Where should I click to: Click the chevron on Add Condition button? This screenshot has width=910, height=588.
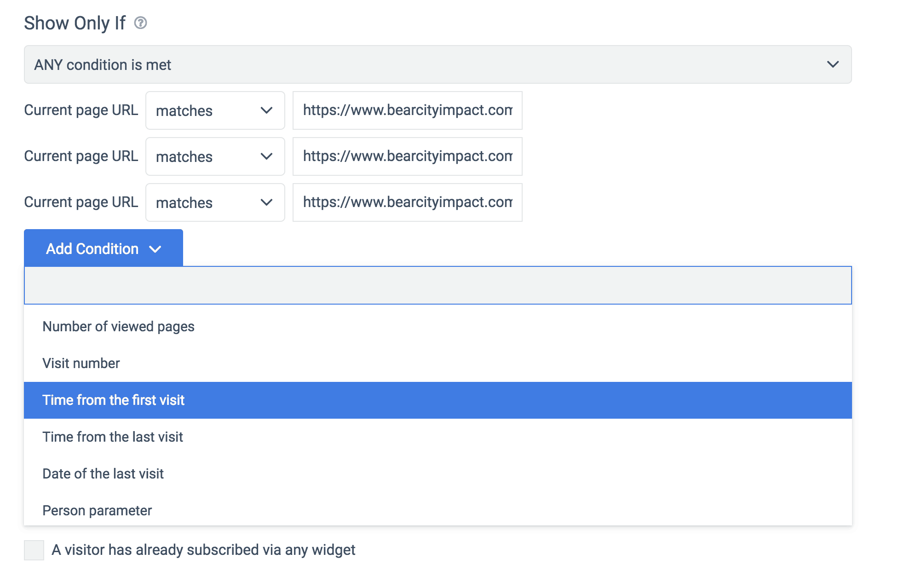click(156, 249)
